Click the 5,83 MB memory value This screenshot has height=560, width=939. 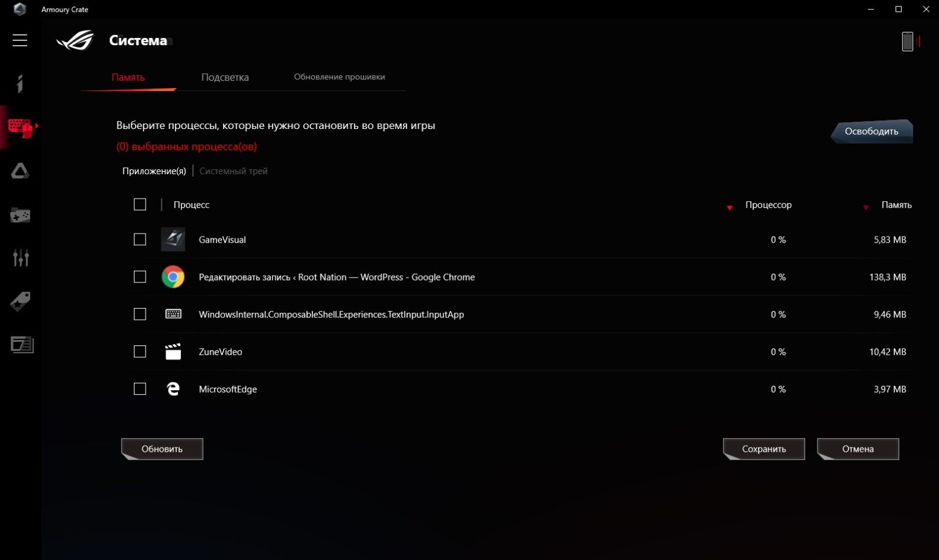pyautogui.click(x=890, y=240)
